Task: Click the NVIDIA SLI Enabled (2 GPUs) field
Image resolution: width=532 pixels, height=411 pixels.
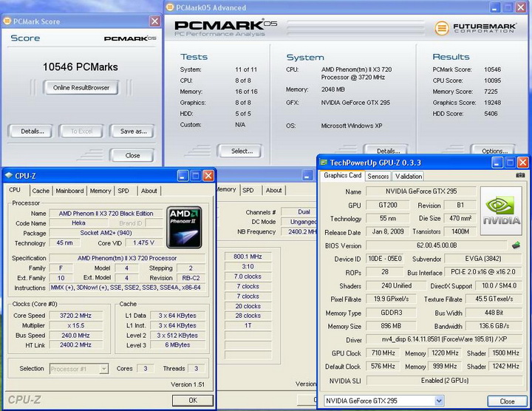Action: click(445, 381)
